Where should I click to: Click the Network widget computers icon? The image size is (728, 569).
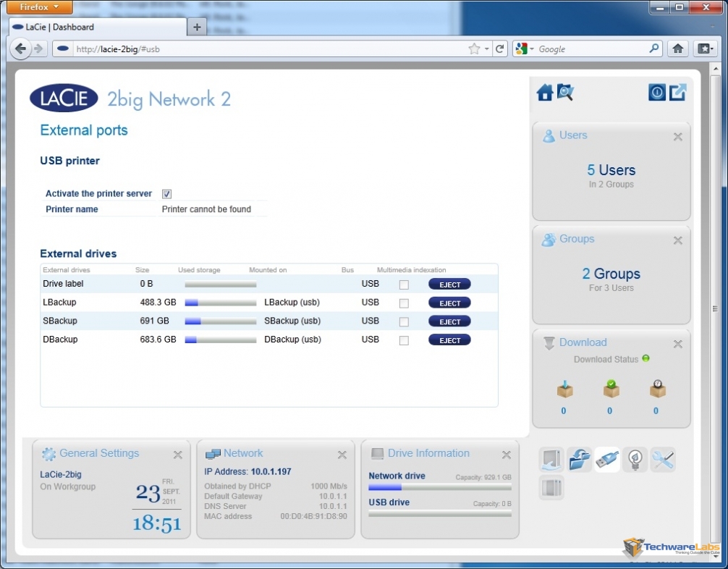pyautogui.click(x=213, y=454)
